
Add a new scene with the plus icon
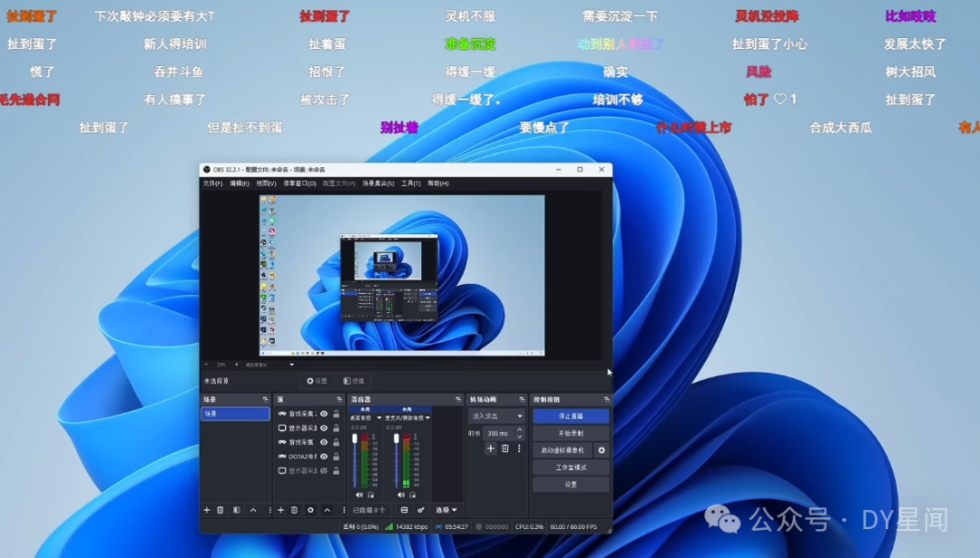click(x=207, y=510)
